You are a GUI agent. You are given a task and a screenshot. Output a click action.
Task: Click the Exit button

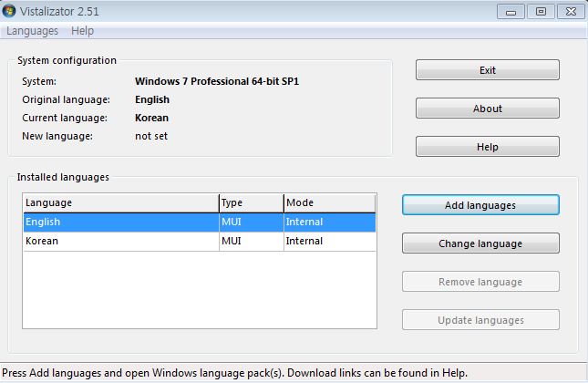click(487, 70)
